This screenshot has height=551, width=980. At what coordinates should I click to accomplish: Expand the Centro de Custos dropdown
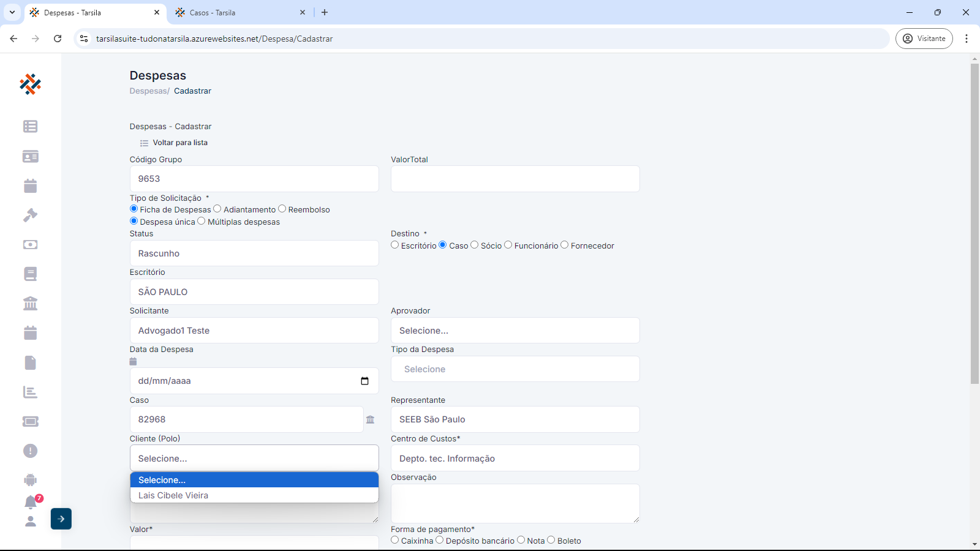pyautogui.click(x=515, y=459)
